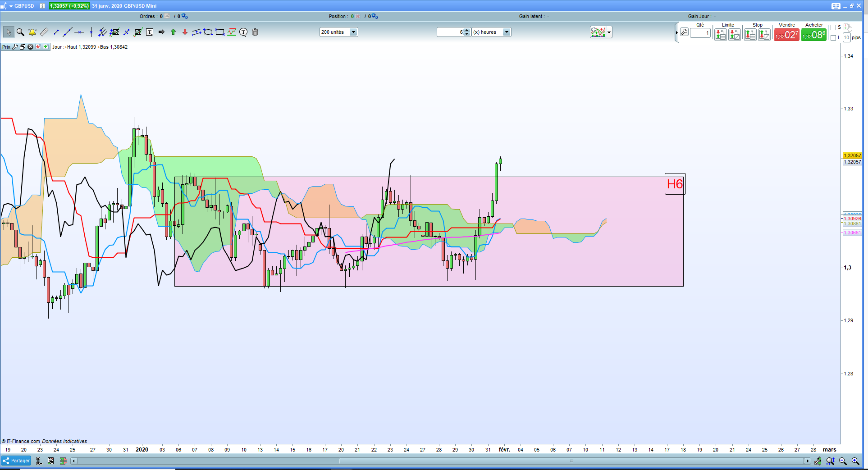Open chart settings wrench at bottom right

coord(818,461)
